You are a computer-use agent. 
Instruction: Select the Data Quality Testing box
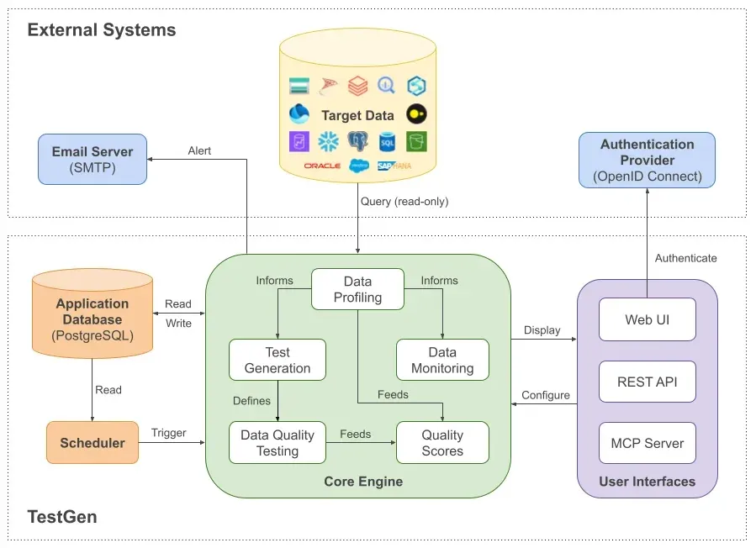coord(278,442)
